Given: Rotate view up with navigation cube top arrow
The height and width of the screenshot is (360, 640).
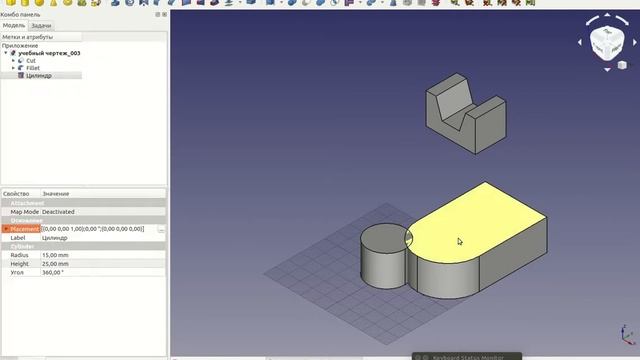Looking at the screenshot, I should click(607, 15).
